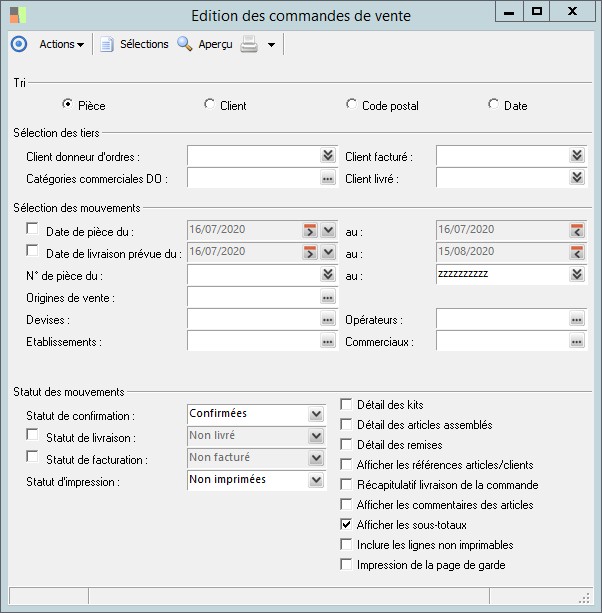Viewport: 602px width, 613px height.
Task: Open the Commerciaux ellipsis lookup
Action: pos(577,342)
